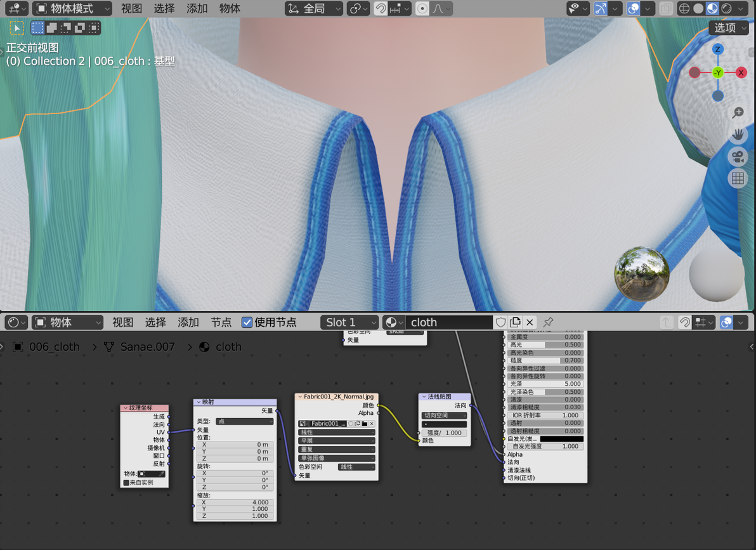Collapse the 纹理坐标 node
Viewport: 756px width, 550px height.
tap(126, 408)
